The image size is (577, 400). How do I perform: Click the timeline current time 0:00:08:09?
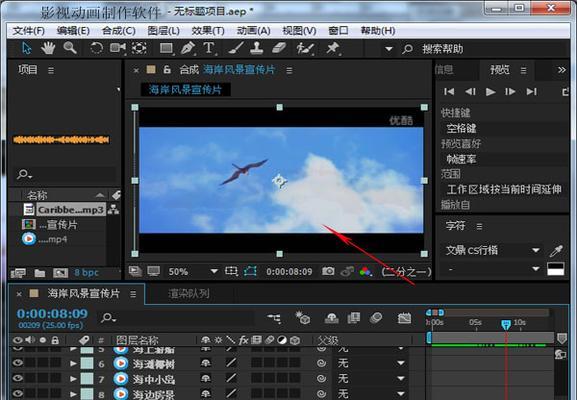click(x=52, y=314)
